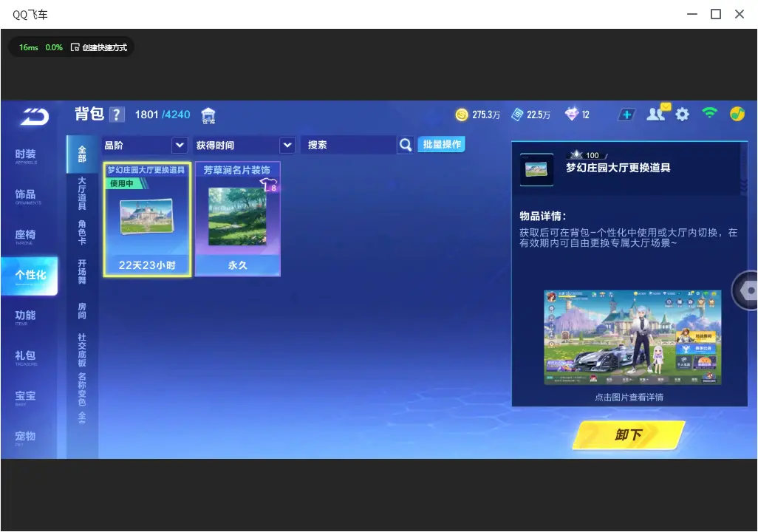Click the 创建快捷方式 overlay button
This screenshot has height=532, width=758.
coord(99,47)
